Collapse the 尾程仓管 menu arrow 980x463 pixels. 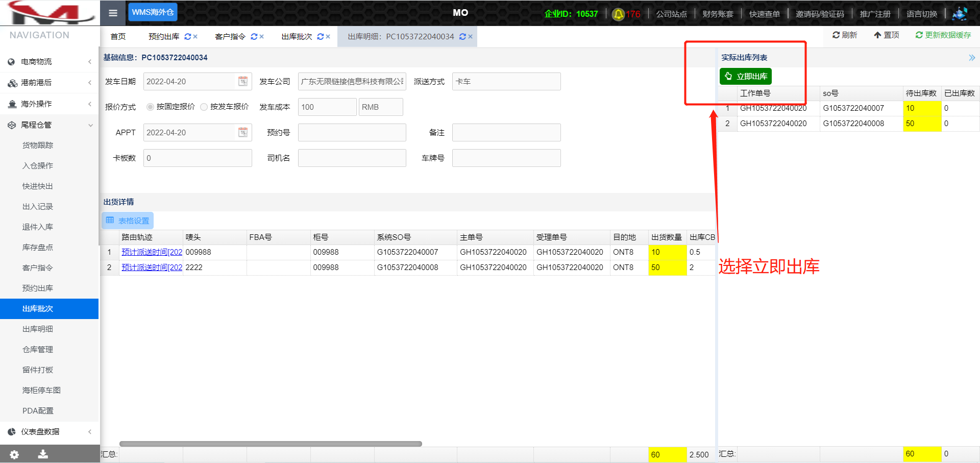[x=90, y=125]
